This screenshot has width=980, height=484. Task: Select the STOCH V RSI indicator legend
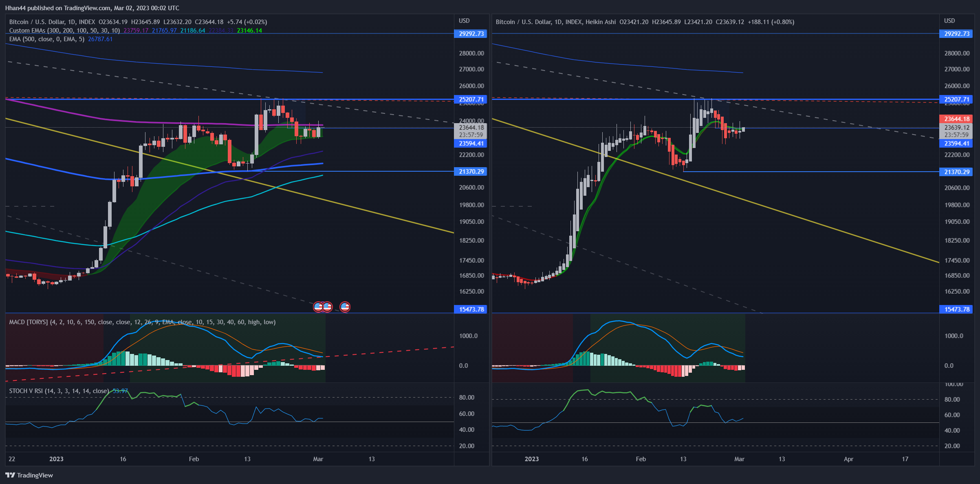coord(59,391)
